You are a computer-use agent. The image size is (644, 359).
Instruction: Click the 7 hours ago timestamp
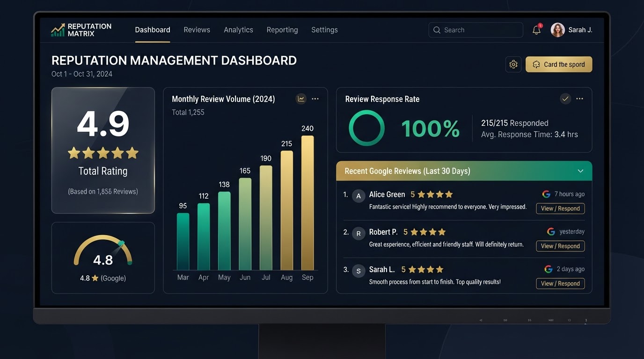pos(570,194)
